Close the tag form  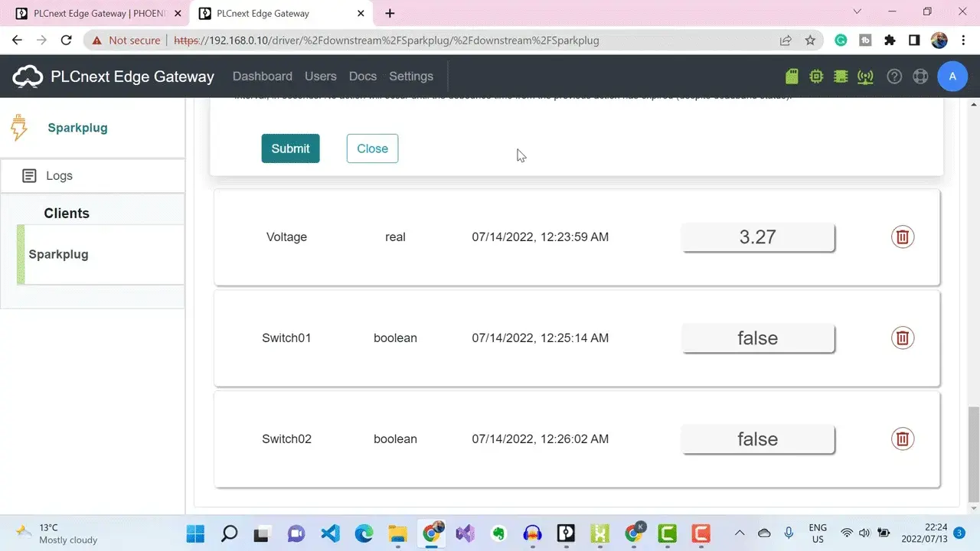[373, 148]
